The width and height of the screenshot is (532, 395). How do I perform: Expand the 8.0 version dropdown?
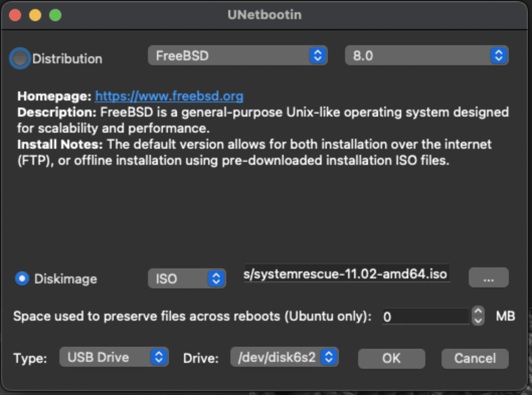(x=426, y=56)
